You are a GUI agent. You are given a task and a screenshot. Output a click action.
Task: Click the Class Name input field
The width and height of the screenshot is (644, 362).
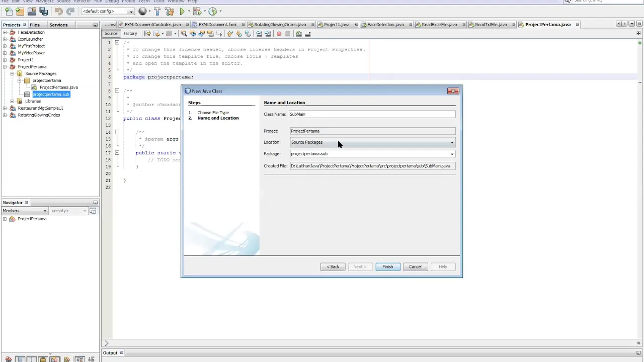pos(372,114)
